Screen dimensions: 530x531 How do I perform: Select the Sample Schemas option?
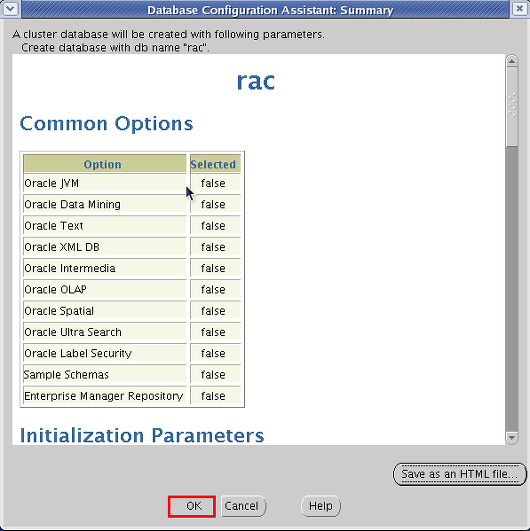pyautogui.click(x=105, y=375)
